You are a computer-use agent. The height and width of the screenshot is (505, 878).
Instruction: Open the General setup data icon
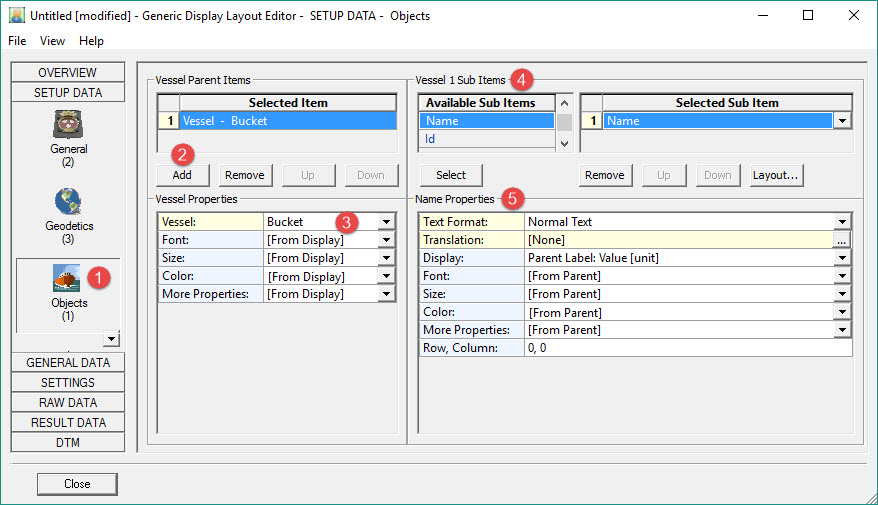(68, 124)
